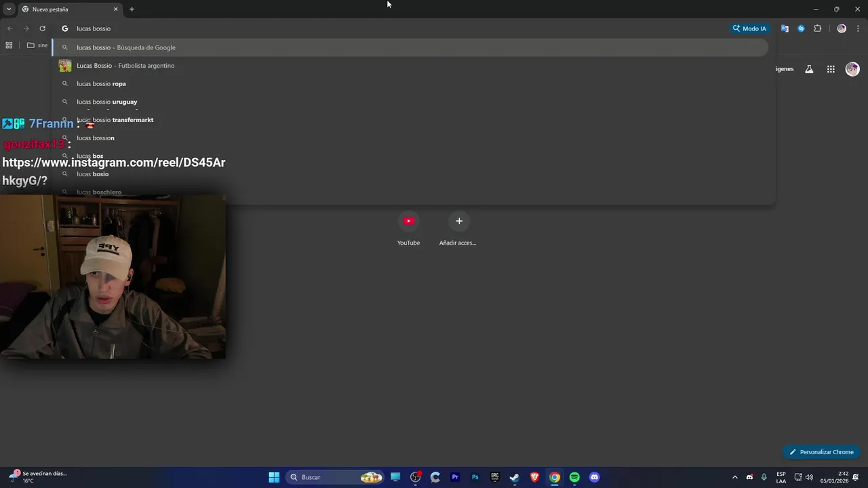Choose suggestion 'lucas bossio ropa'
The width and height of the screenshot is (868, 488).
tap(410, 83)
